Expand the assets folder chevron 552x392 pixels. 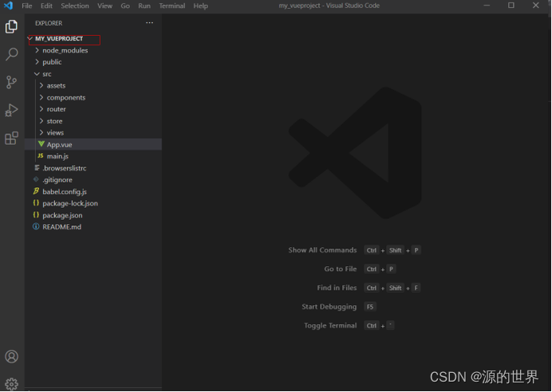click(41, 85)
